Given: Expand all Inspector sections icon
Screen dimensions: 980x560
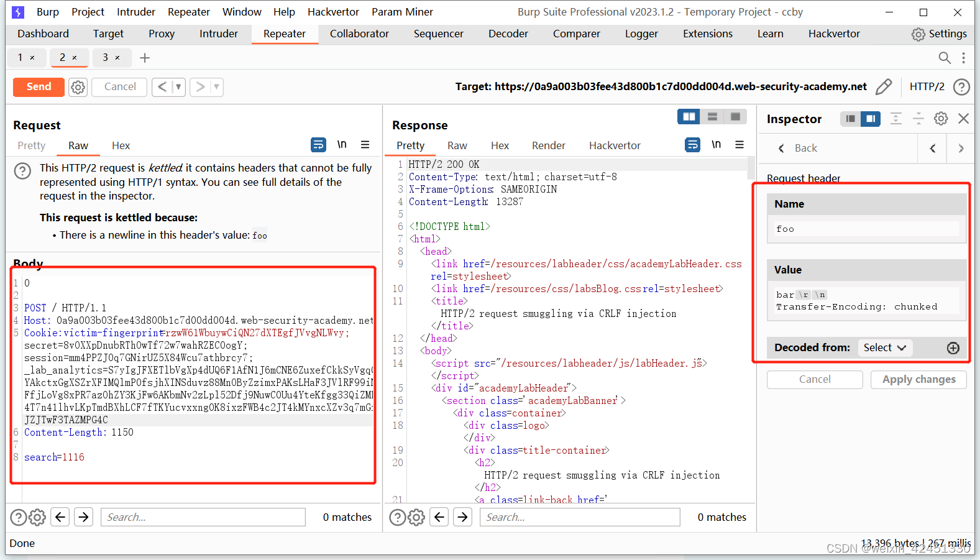Looking at the screenshot, I should coord(895,119).
